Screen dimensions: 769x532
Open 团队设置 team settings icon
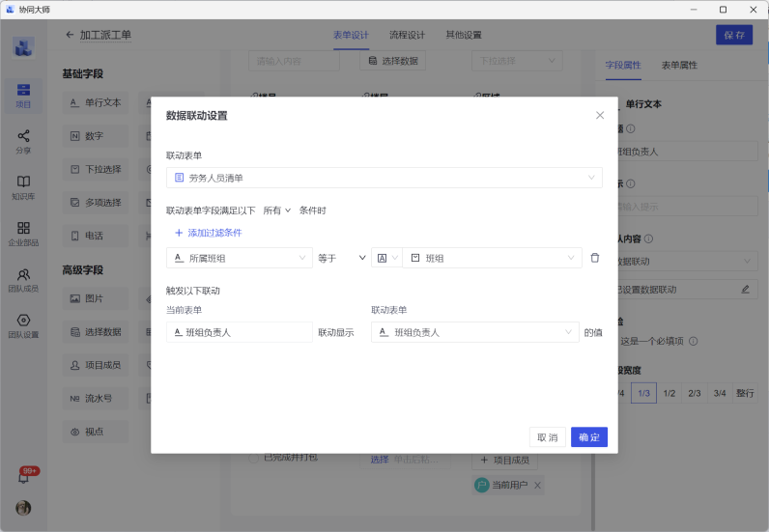pos(23,325)
